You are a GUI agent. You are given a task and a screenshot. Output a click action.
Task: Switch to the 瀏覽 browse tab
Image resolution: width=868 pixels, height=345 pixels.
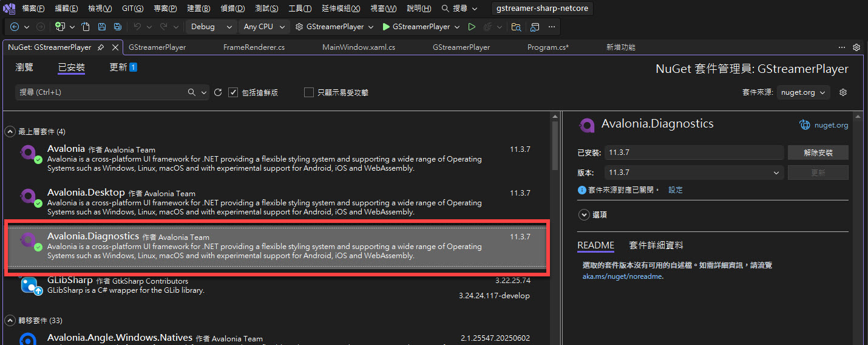24,67
